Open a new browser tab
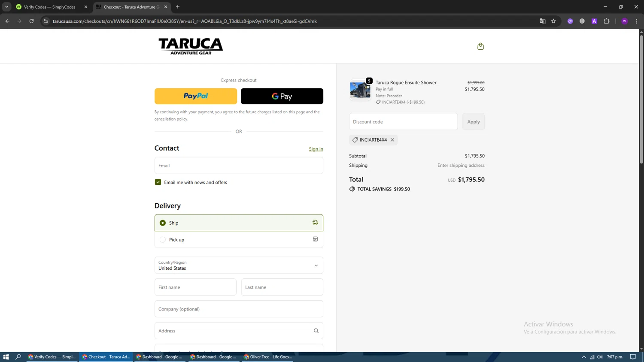 click(x=178, y=7)
